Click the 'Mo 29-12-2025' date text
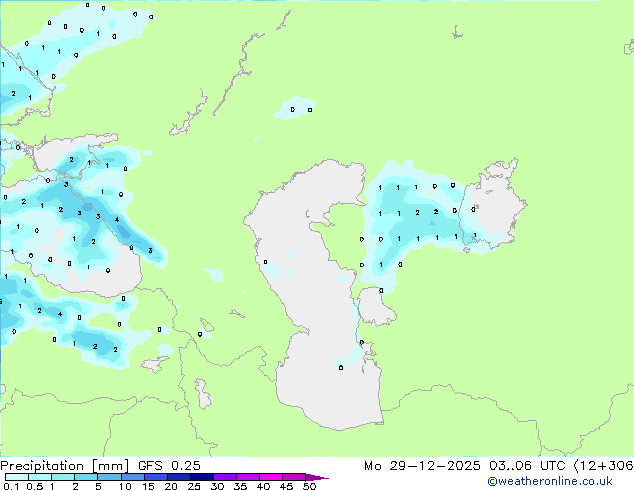The height and width of the screenshot is (490, 634). pyautogui.click(x=422, y=466)
